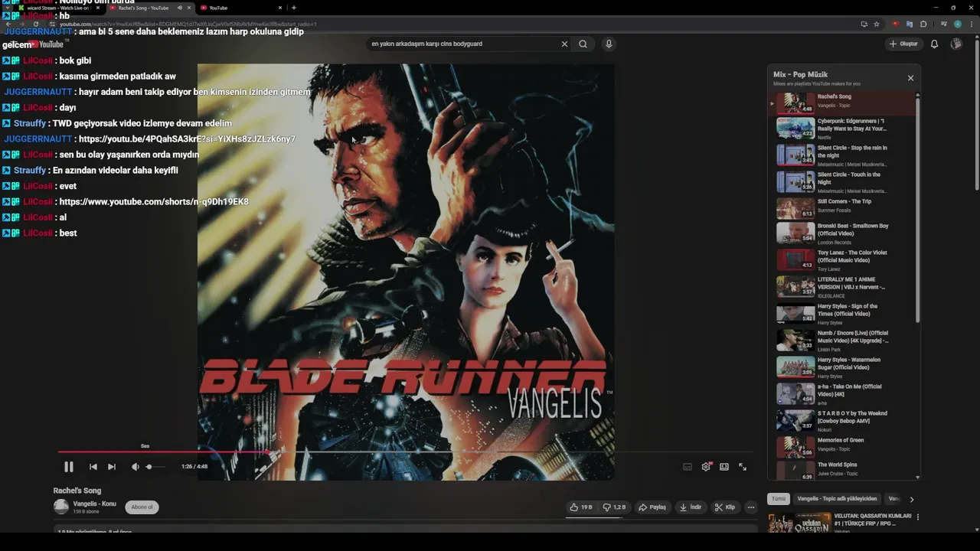
Task: Close the Rachel's Song browser tab
Action: [190, 8]
